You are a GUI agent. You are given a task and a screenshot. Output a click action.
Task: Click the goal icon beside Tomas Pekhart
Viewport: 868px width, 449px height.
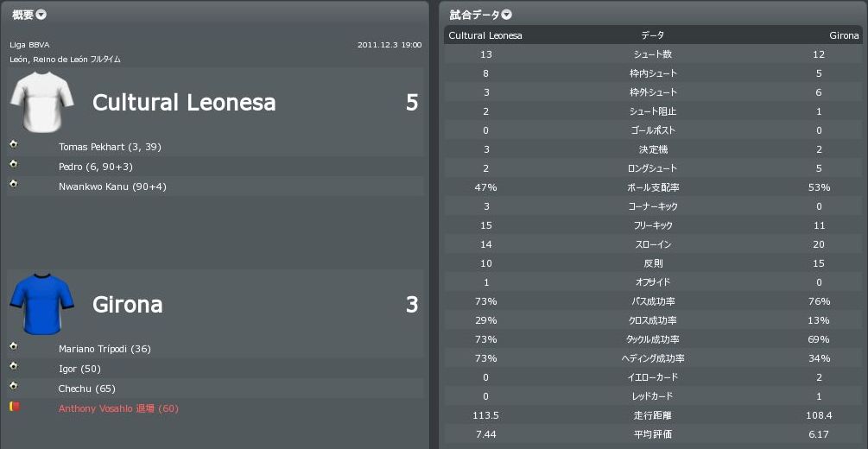(x=14, y=144)
